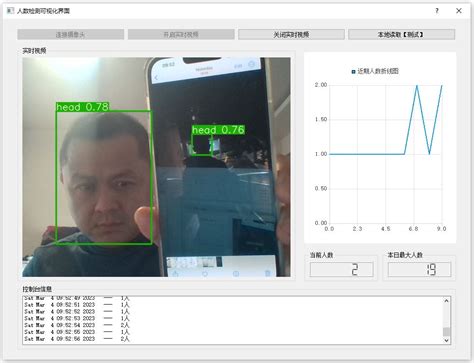
Task: Click the head 0.78 detection label
Action: pyautogui.click(x=82, y=107)
